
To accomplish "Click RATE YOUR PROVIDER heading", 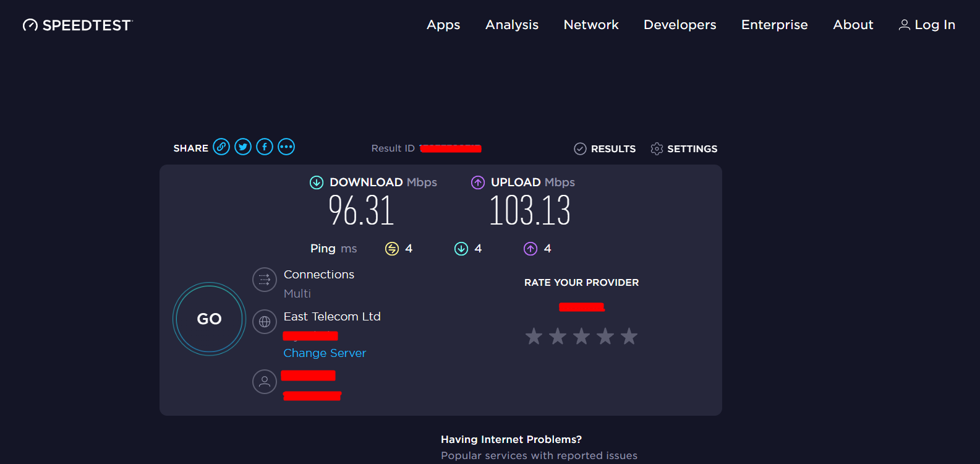I will coord(582,283).
